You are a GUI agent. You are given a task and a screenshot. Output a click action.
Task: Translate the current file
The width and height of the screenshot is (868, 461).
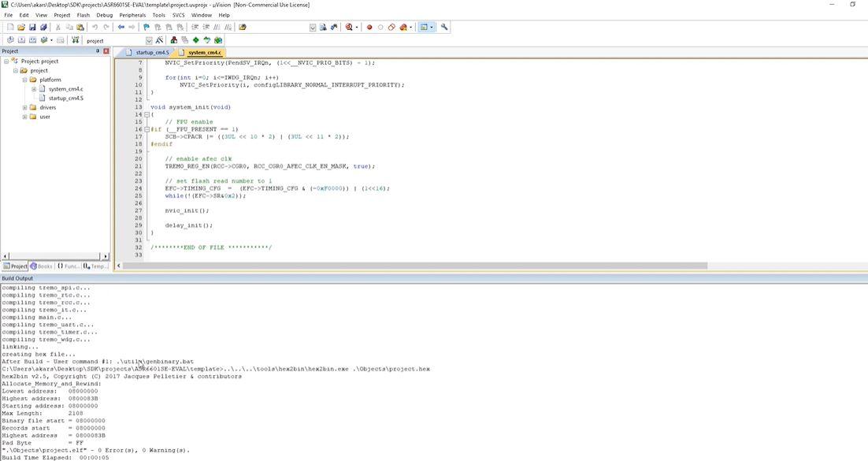coord(10,40)
